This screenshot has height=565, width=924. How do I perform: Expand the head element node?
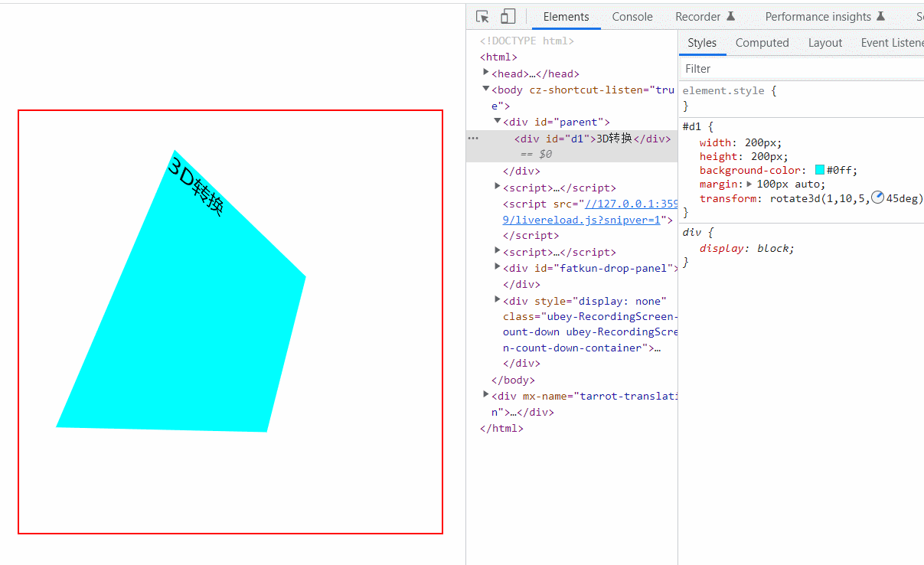[x=486, y=73]
